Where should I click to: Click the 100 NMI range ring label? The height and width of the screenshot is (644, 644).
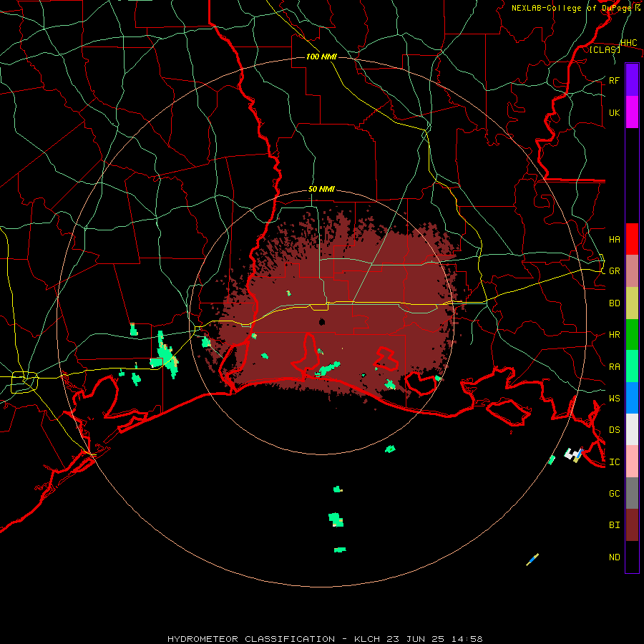point(321,57)
